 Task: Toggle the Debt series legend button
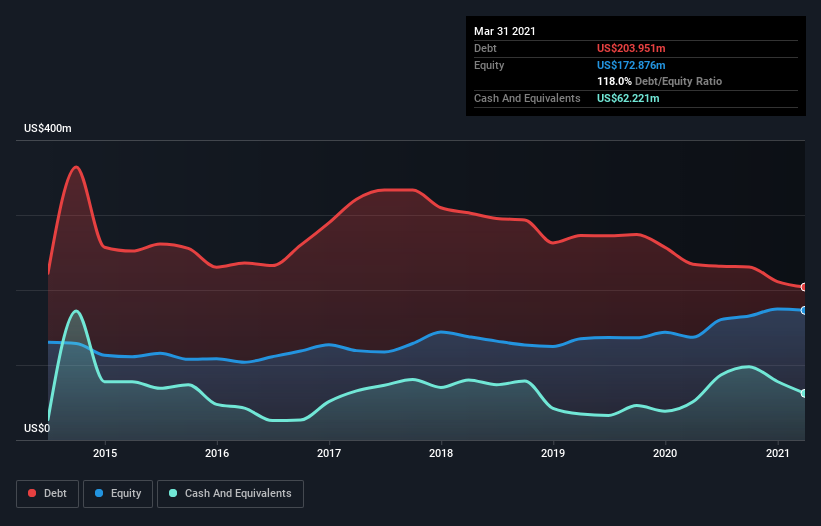[48, 494]
